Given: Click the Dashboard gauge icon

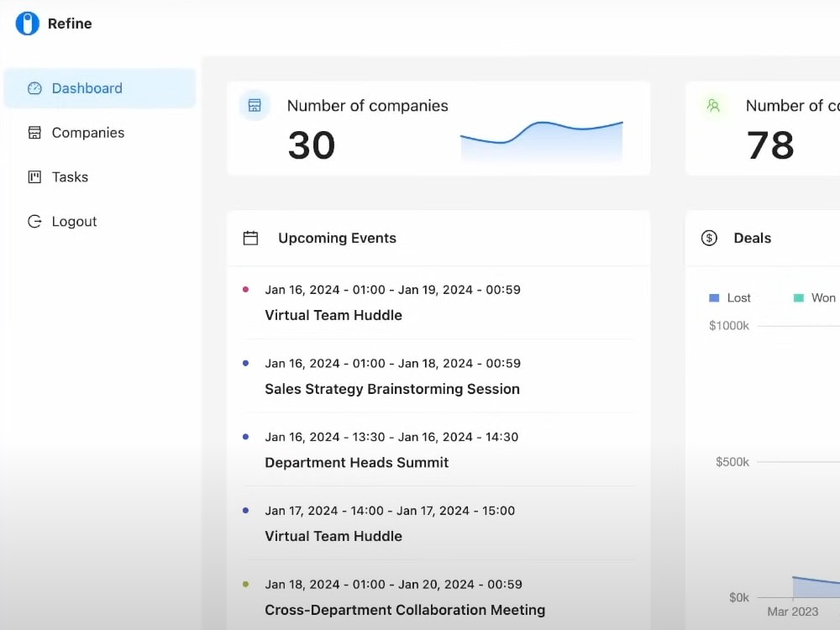Looking at the screenshot, I should point(34,88).
